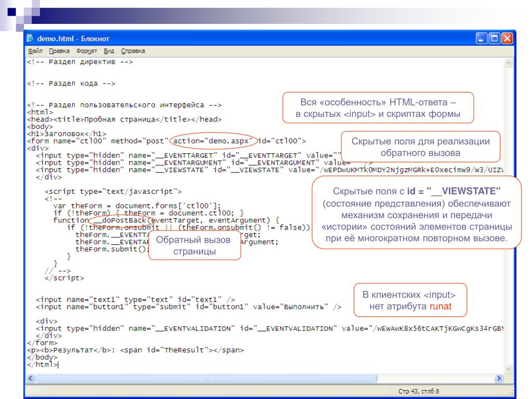
Task: Open the Правка menu
Action: pyautogui.click(x=59, y=51)
